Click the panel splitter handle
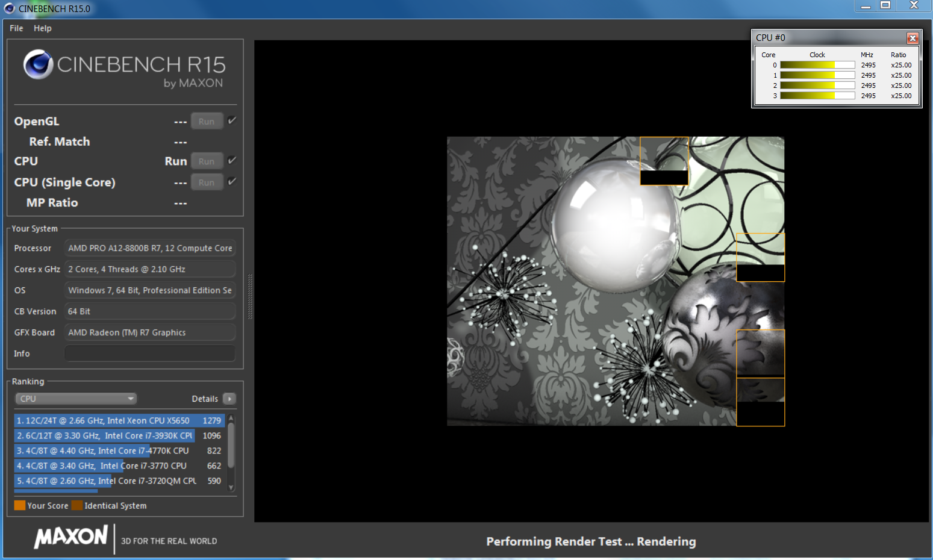Screen dimensions: 933x560 tap(250, 296)
